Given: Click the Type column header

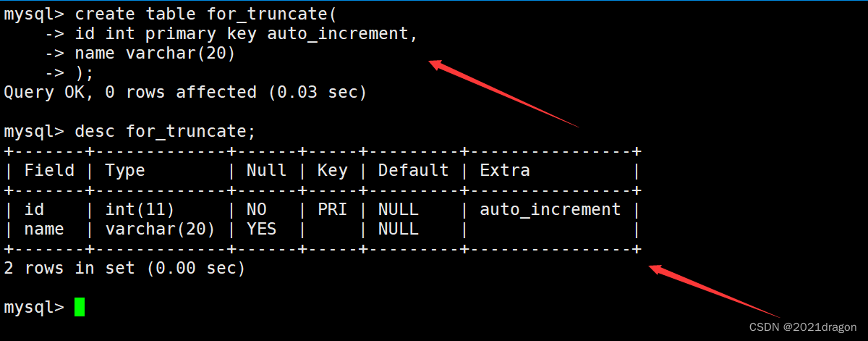Looking at the screenshot, I should [125, 171].
